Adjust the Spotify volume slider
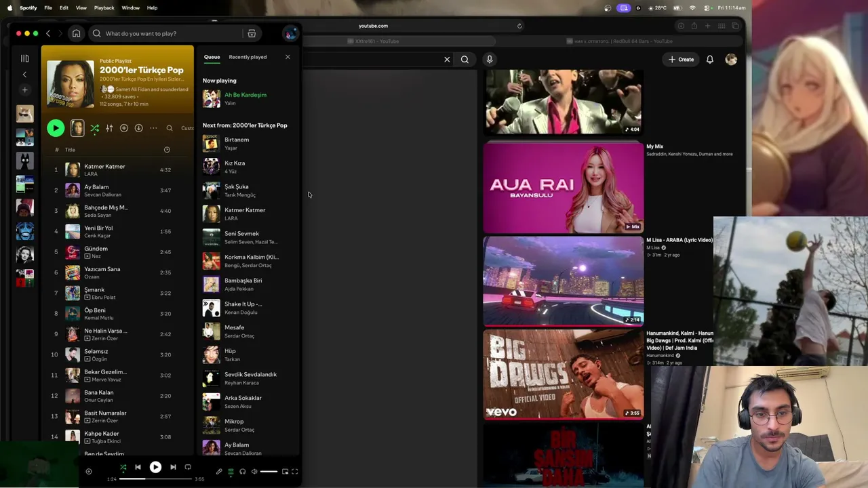Viewport: 868px width, 488px height. point(269,472)
